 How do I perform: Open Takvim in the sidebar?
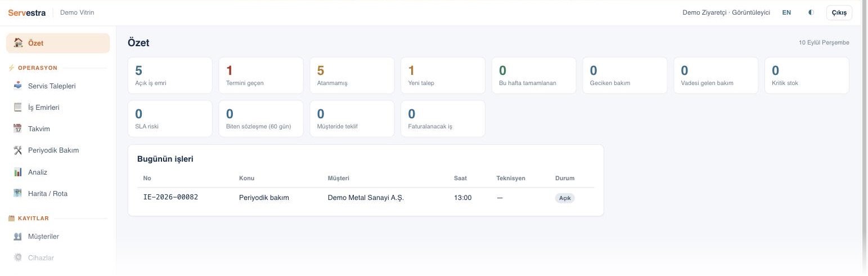tap(58, 129)
